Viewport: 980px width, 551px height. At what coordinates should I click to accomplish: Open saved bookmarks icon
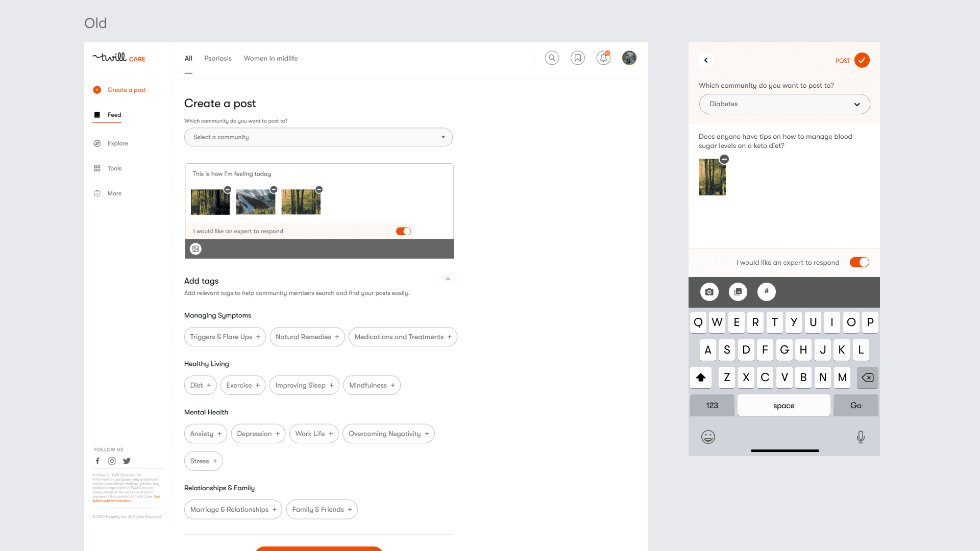(578, 58)
